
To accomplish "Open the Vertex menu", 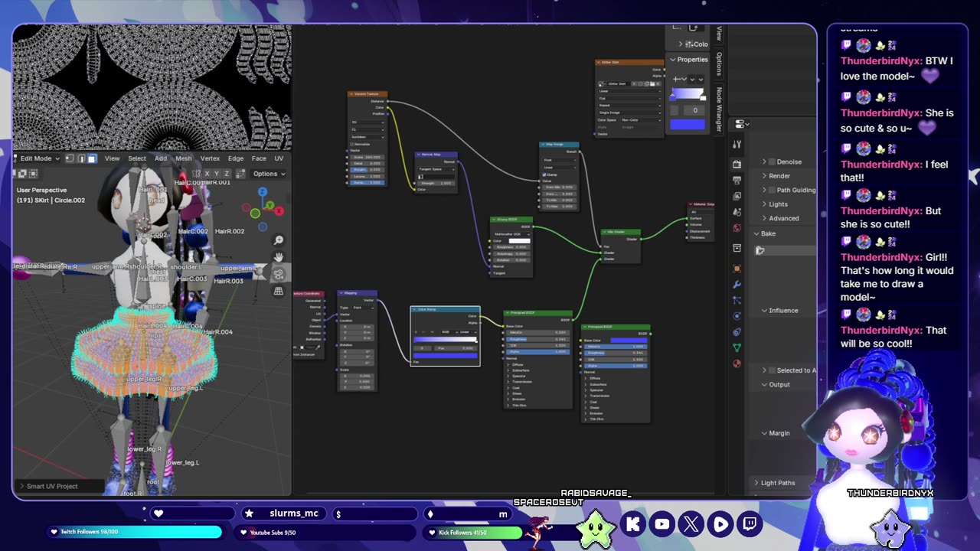I will [210, 158].
